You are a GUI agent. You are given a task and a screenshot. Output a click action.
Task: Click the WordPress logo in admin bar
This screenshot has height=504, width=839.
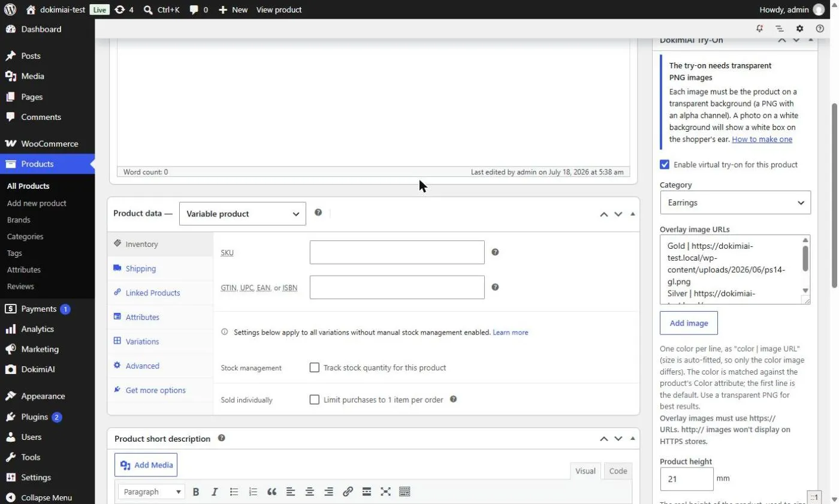[x=10, y=10]
